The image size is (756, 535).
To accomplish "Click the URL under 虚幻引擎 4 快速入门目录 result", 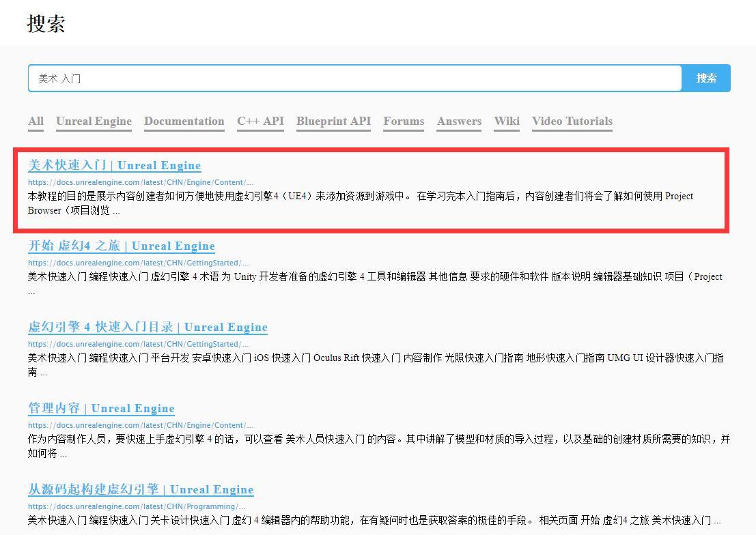I will 138,344.
